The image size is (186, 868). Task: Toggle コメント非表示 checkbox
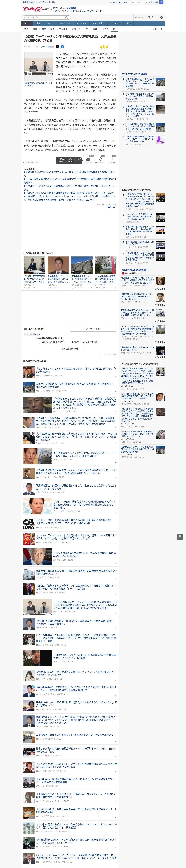coord(102,354)
